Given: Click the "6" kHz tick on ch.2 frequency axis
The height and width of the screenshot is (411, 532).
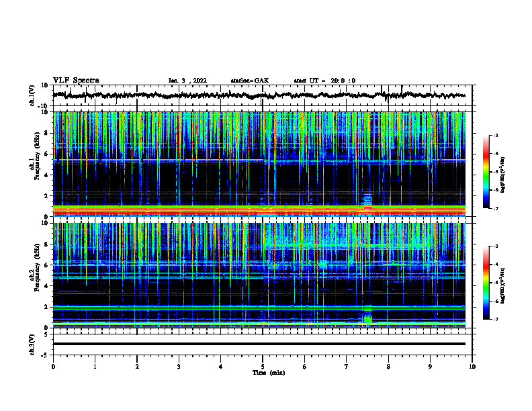Looking at the screenshot, I should tap(47, 265).
